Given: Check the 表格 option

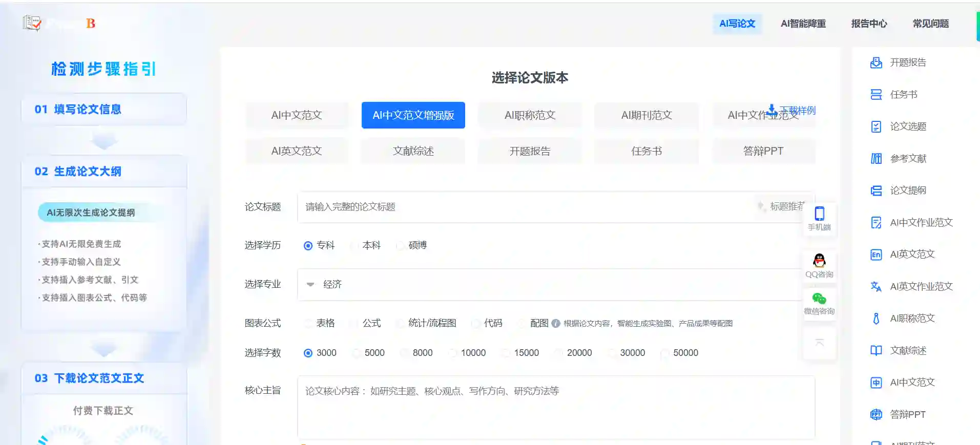Looking at the screenshot, I should [x=308, y=323].
